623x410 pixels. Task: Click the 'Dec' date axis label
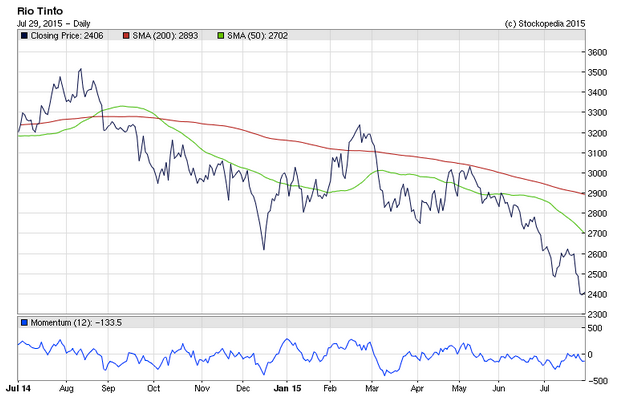pyautogui.click(x=243, y=388)
